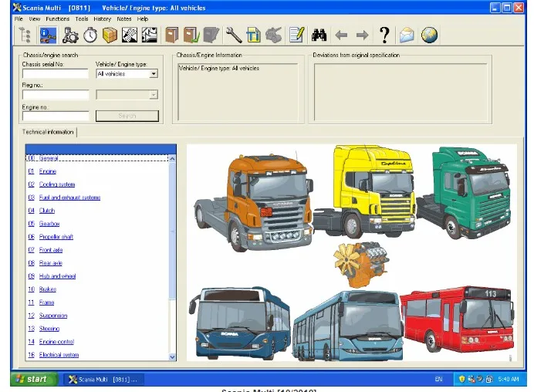Viewport: 534px width, 392px height.
Task: Open the book with green checkmark icon
Action: click(191, 35)
